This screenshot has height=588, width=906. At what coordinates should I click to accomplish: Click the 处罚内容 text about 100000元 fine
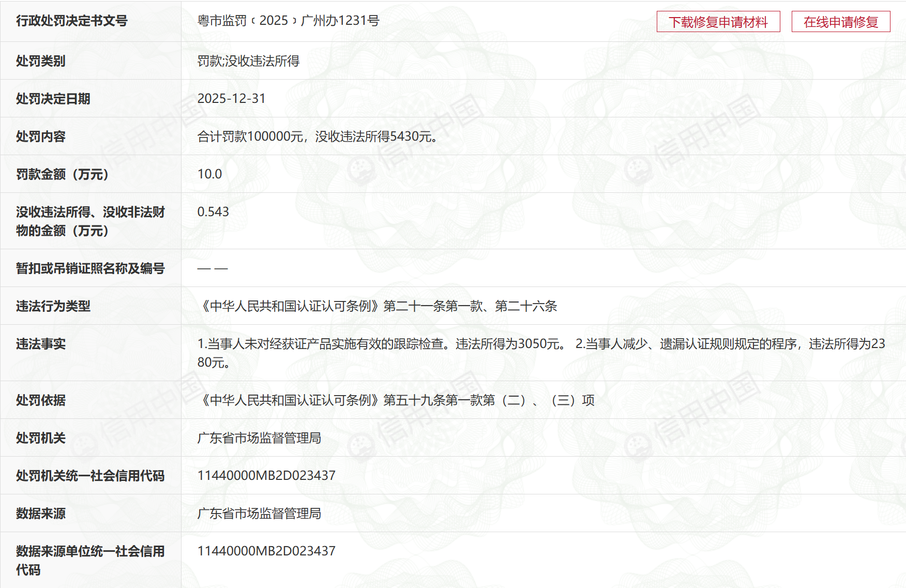[317, 137]
